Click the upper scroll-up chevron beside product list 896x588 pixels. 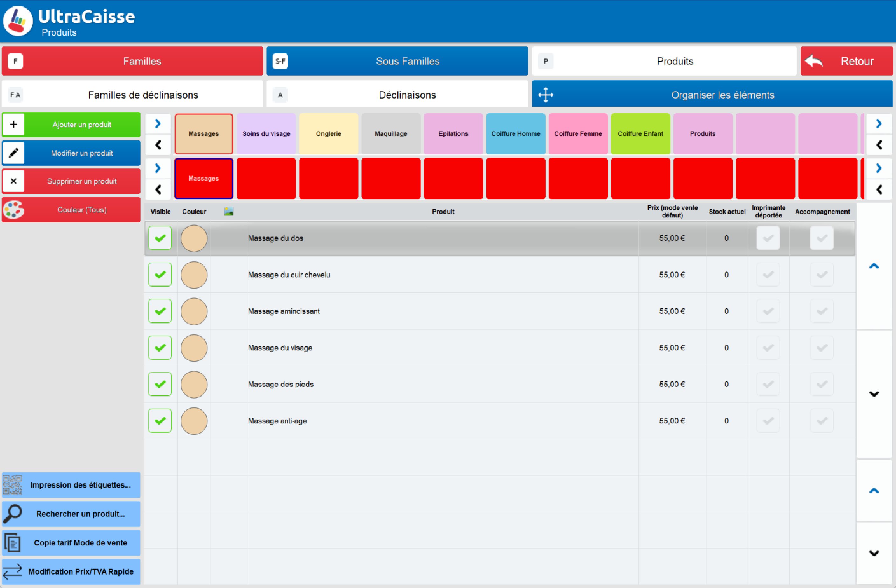click(874, 266)
